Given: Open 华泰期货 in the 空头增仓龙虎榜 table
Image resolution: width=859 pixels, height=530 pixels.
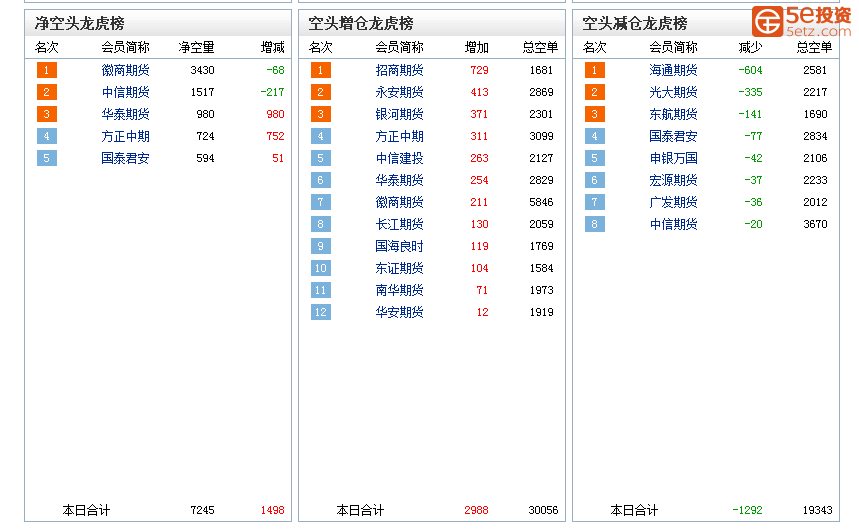Looking at the screenshot, I should pyautogui.click(x=399, y=180).
